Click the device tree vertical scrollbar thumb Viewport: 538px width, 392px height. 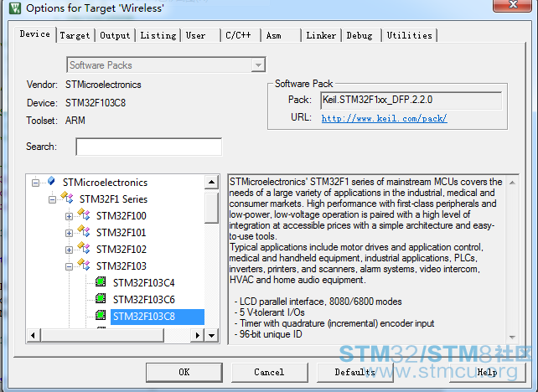[x=212, y=208]
